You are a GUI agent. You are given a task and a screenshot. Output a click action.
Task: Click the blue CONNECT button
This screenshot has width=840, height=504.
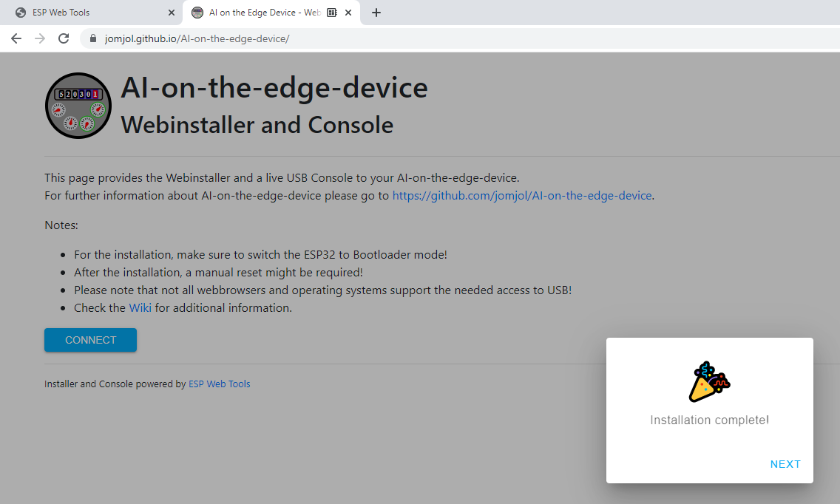coord(90,340)
